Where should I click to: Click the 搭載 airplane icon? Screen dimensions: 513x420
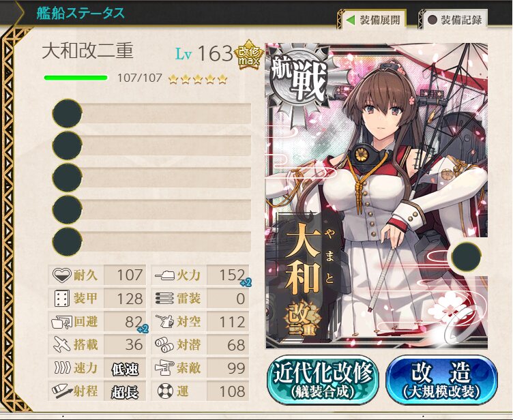coord(61,344)
